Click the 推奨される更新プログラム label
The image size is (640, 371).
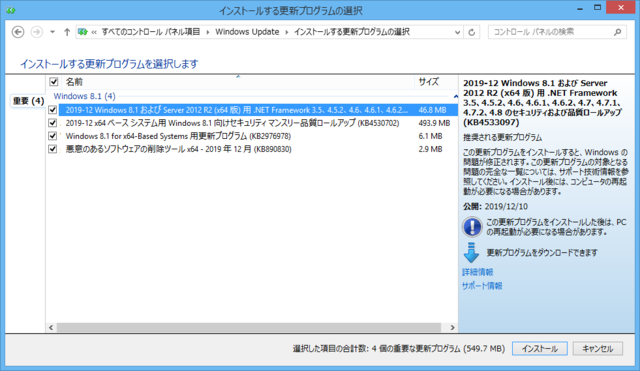coord(502,138)
